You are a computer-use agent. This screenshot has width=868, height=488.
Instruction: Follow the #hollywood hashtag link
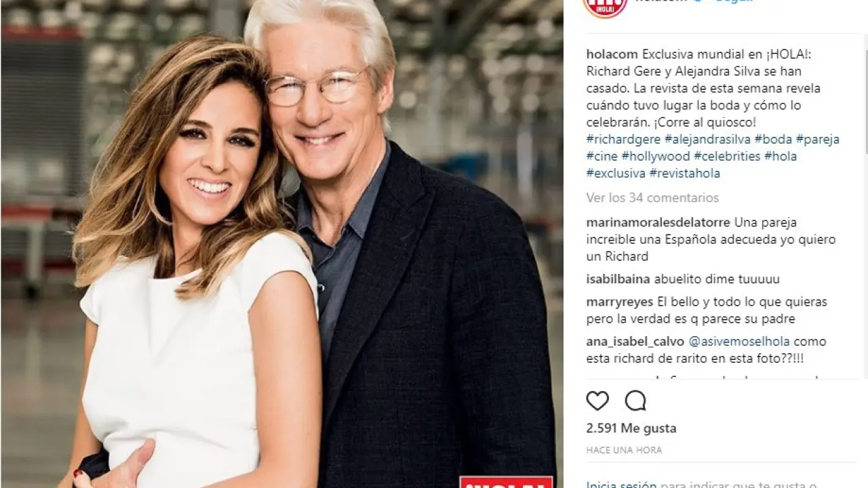click(656, 157)
